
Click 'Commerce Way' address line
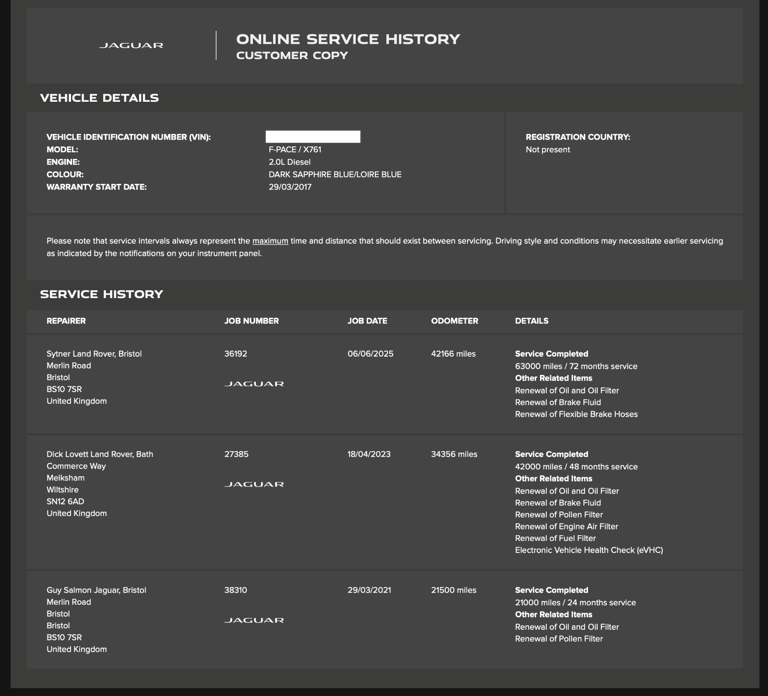76,466
